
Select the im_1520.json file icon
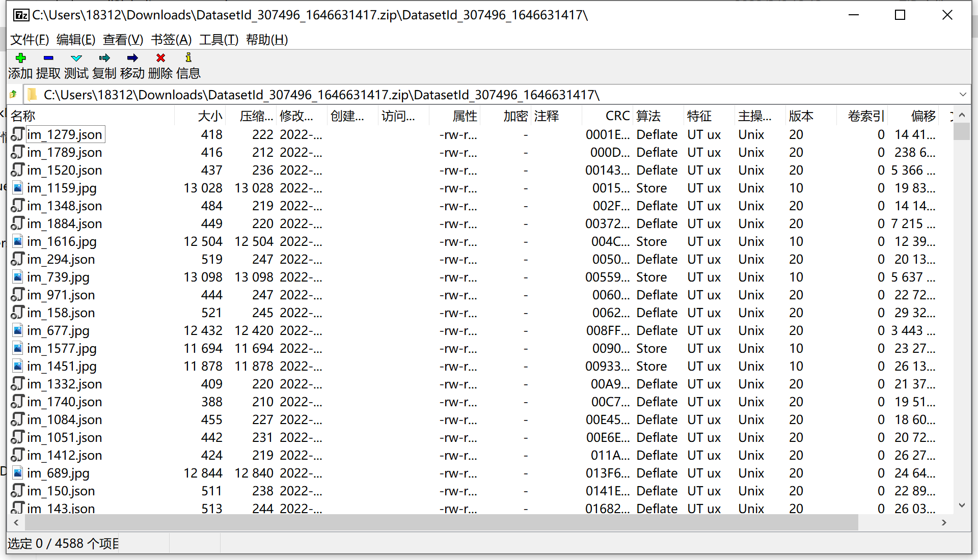click(x=17, y=170)
